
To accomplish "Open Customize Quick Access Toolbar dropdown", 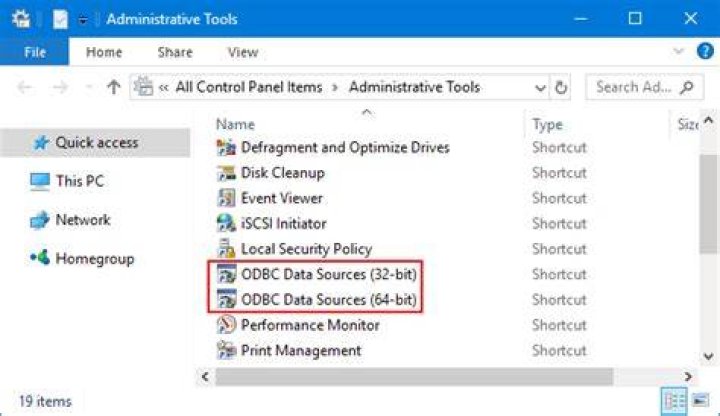I will [83, 20].
